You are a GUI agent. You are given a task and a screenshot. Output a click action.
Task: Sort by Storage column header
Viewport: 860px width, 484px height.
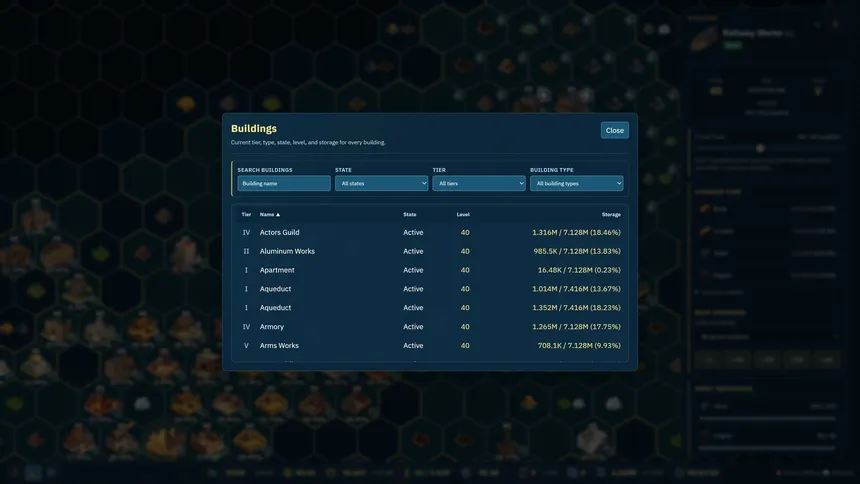tap(611, 215)
